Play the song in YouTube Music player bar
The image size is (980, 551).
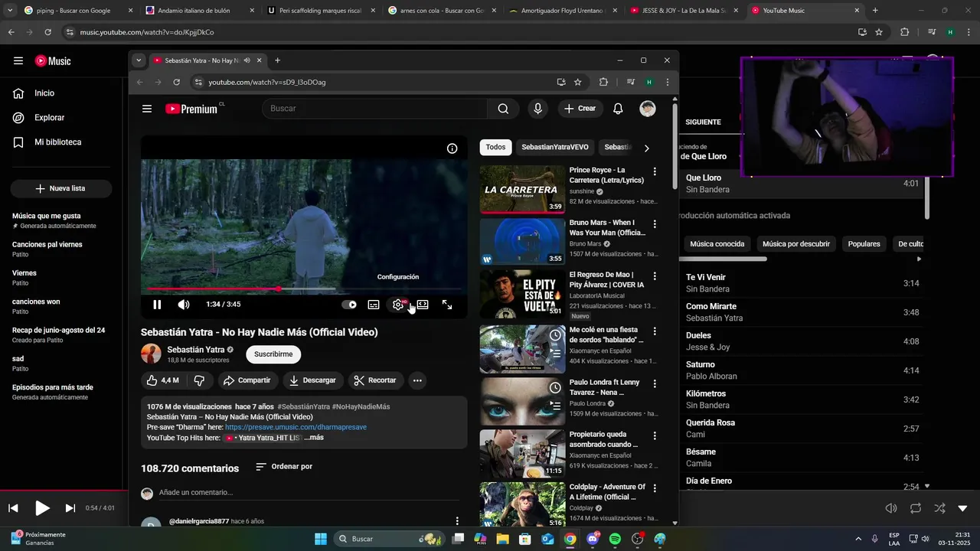pos(42,508)
